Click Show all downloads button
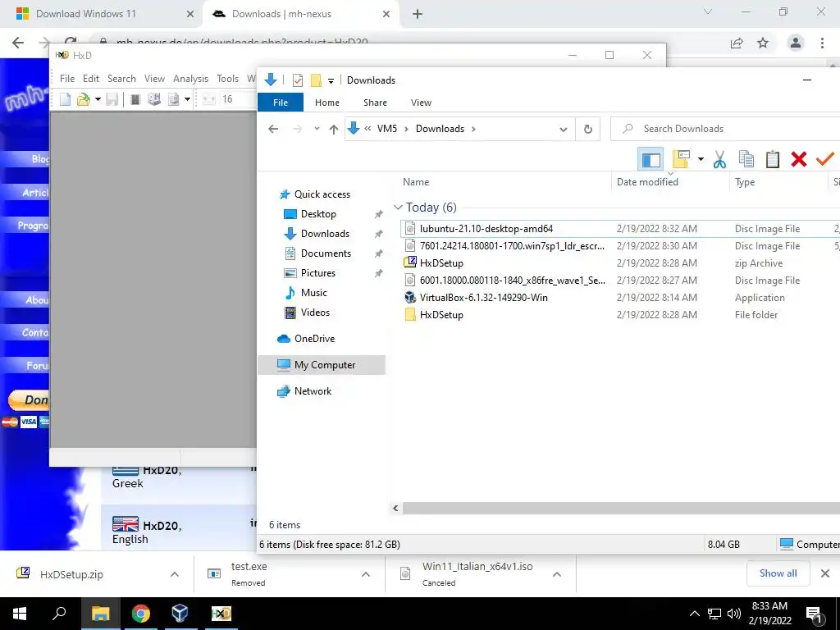This screenshot has width=840, height=630. (778, 573)
